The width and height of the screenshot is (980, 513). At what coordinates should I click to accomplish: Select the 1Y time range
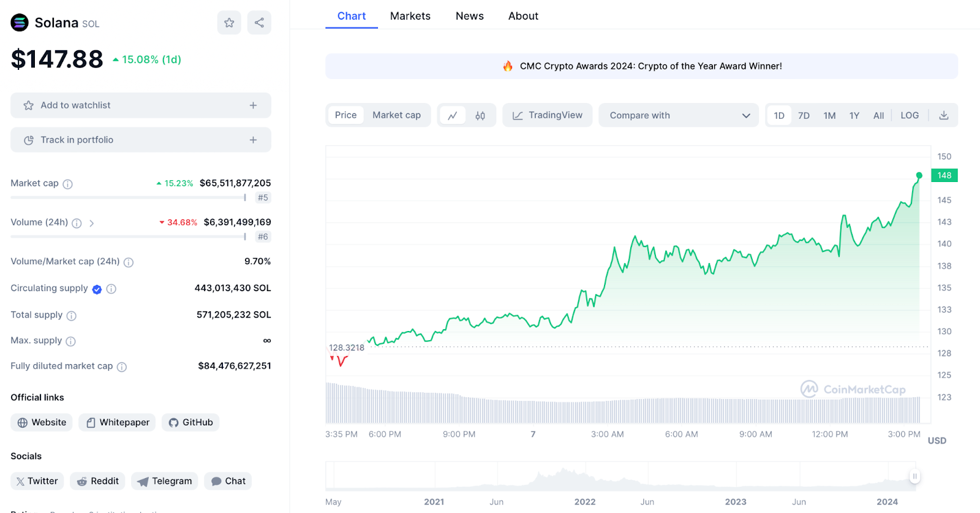[x=854, y=115]
